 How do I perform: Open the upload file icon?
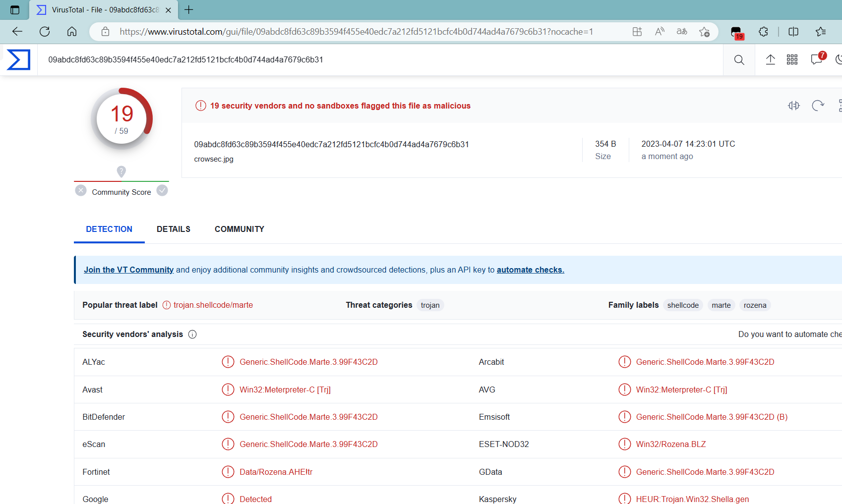click(x=770, y=59)
